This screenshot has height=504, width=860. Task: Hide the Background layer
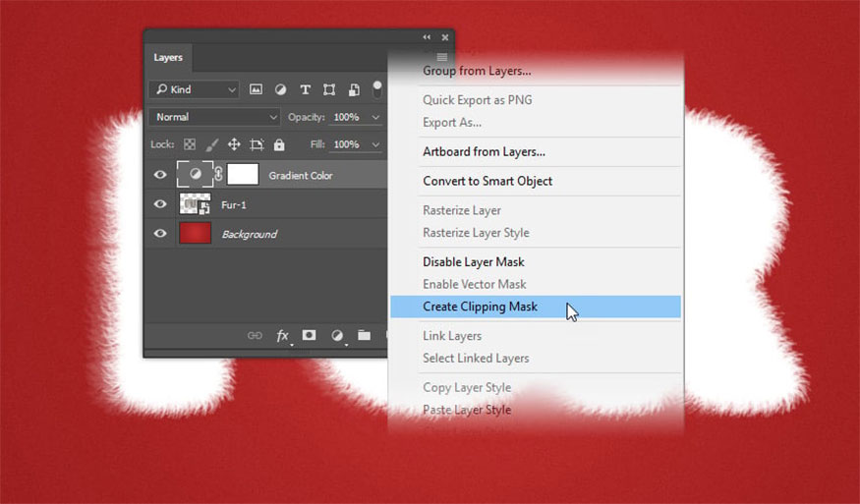click(x=160, y=234)
